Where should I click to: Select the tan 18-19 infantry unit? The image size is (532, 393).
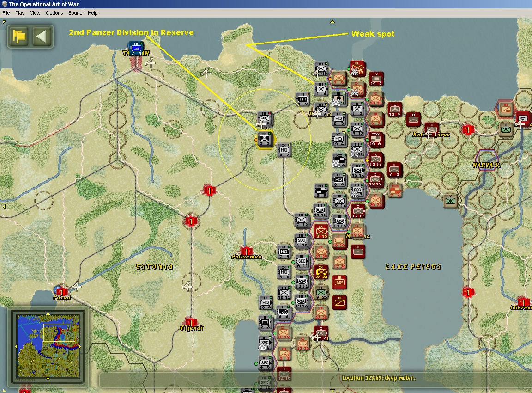click(283, 332)
